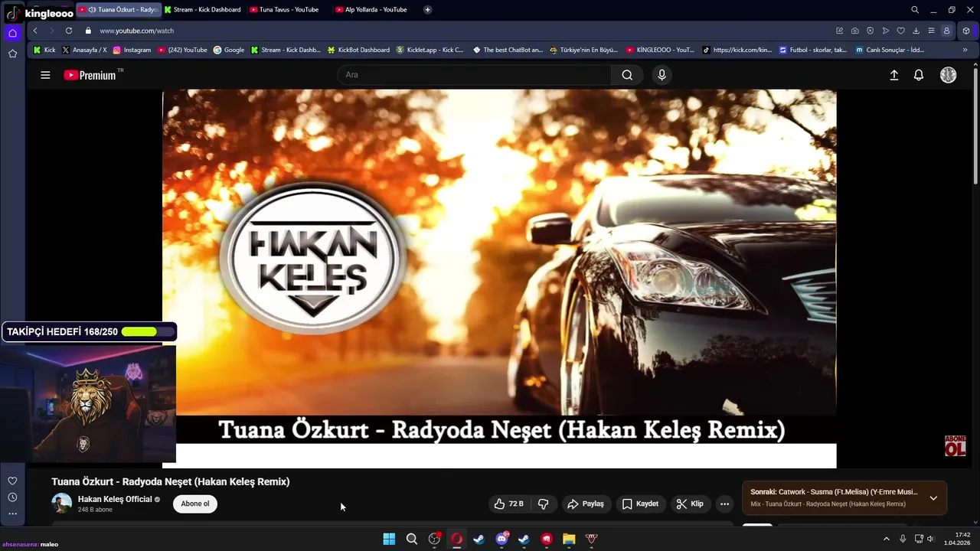Start voice search with microphone icon

point(662,75)
